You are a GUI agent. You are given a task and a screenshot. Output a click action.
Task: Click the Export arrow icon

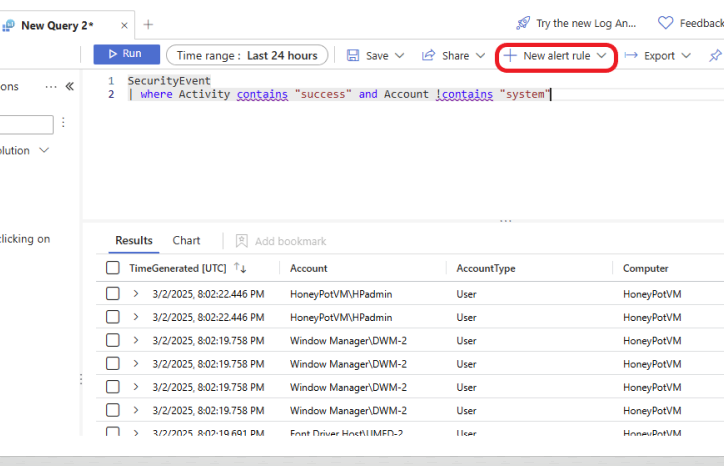point(631,55)
